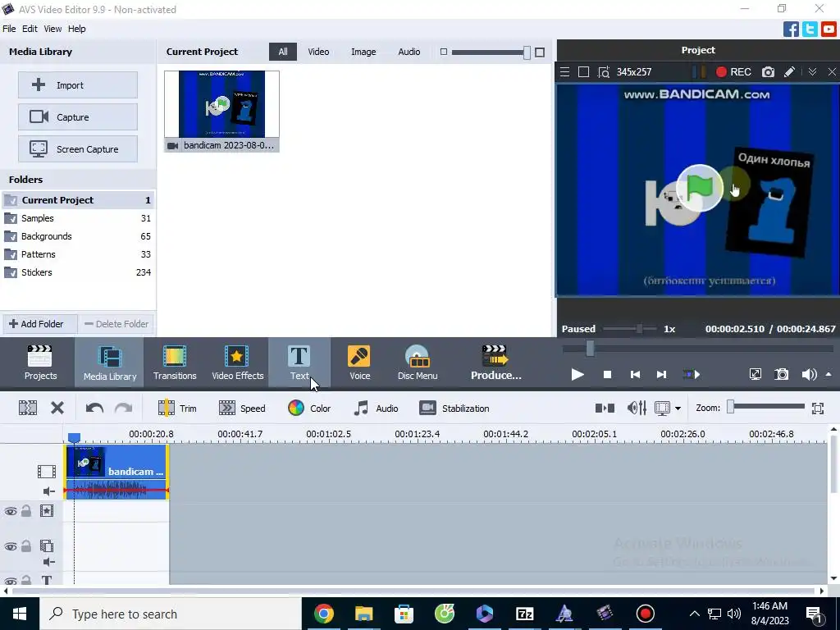Open Video Effects panel
840x630 pixels.
[x=237, y=363]
